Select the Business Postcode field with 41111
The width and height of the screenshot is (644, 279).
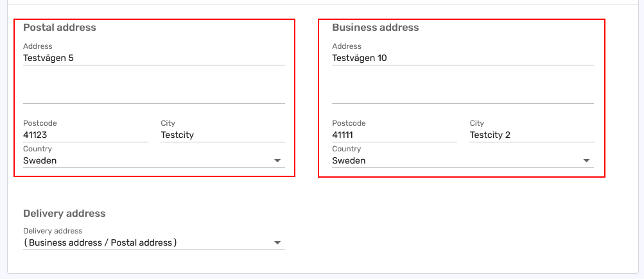(394, 135)
